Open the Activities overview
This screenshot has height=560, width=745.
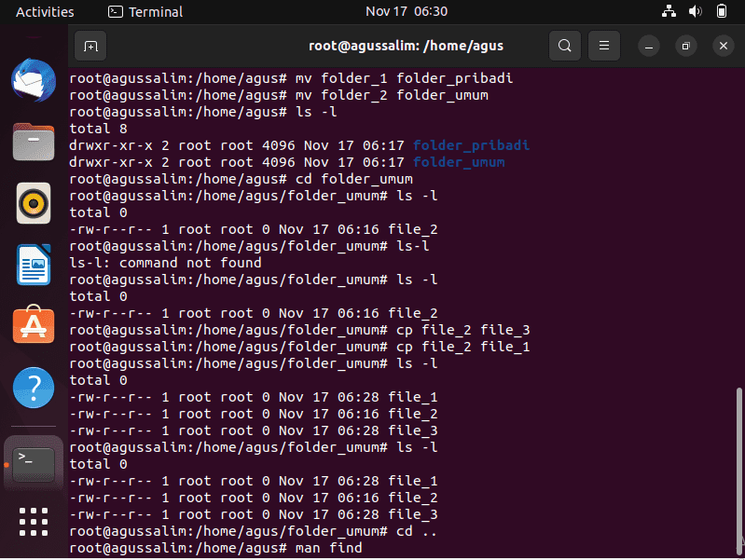[45, 11]
